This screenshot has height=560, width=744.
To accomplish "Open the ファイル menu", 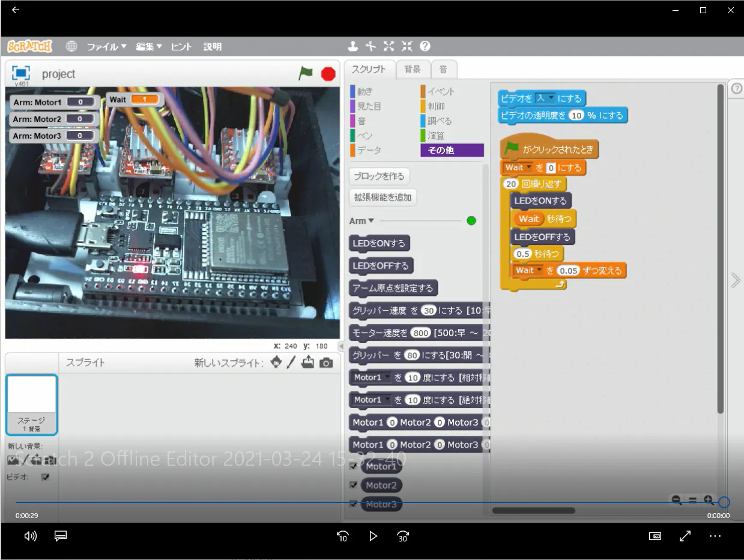I will pos(106,46).
